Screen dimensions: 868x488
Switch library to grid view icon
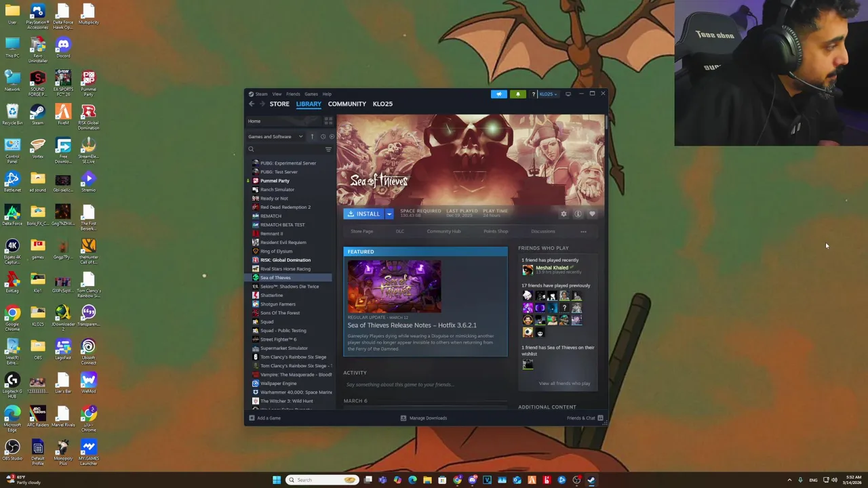[328, 121]
